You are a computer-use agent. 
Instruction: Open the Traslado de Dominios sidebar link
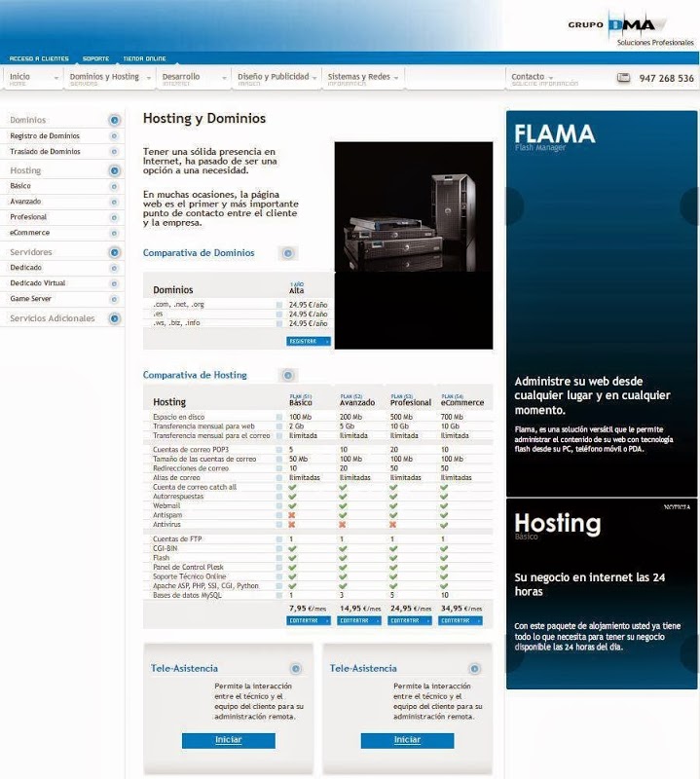point(45,152)
